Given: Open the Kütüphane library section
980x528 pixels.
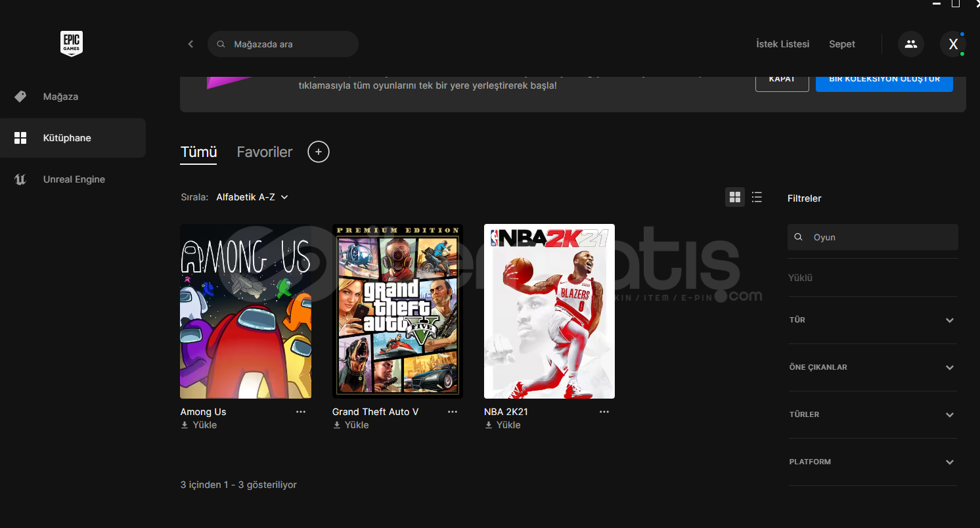Looking at the screenshot, I should click(73, 138).
